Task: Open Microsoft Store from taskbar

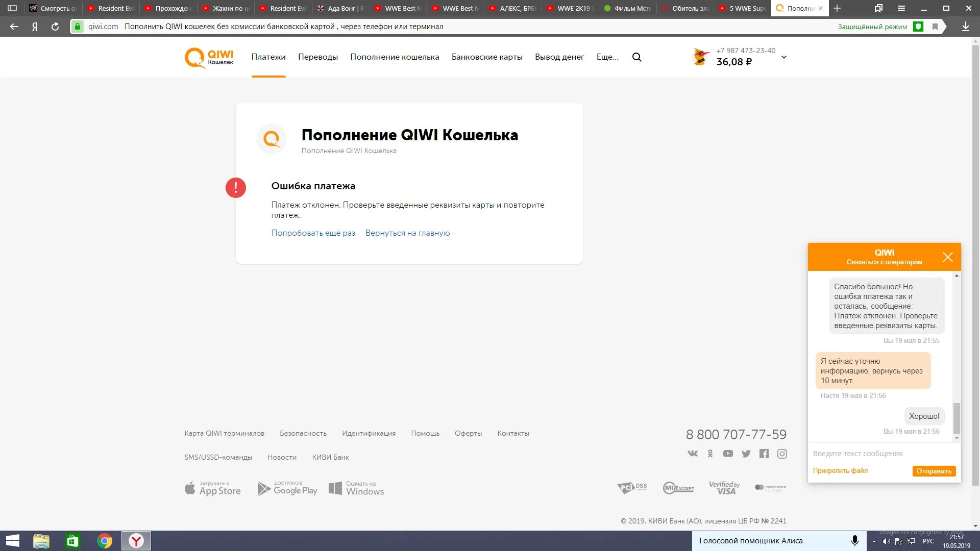Action: click(72, 541)
